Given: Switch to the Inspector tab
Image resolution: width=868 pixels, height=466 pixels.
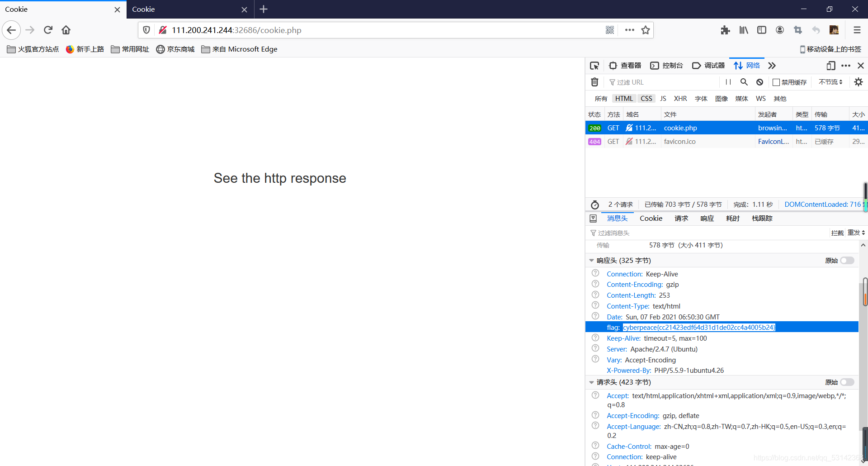Looking at the screenshot, I should pos(625,66).
